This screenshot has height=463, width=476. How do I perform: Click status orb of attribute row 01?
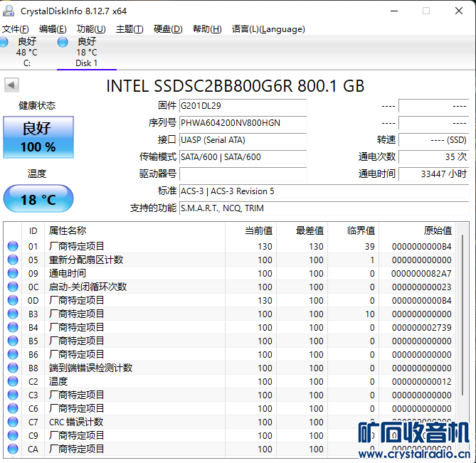coord(13,246)
